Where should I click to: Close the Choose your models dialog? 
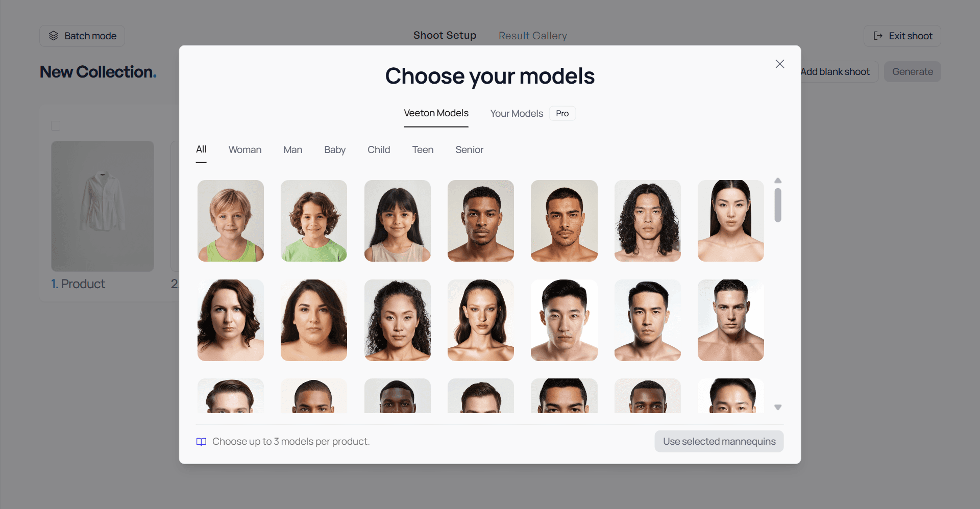(x=779, y=64)
